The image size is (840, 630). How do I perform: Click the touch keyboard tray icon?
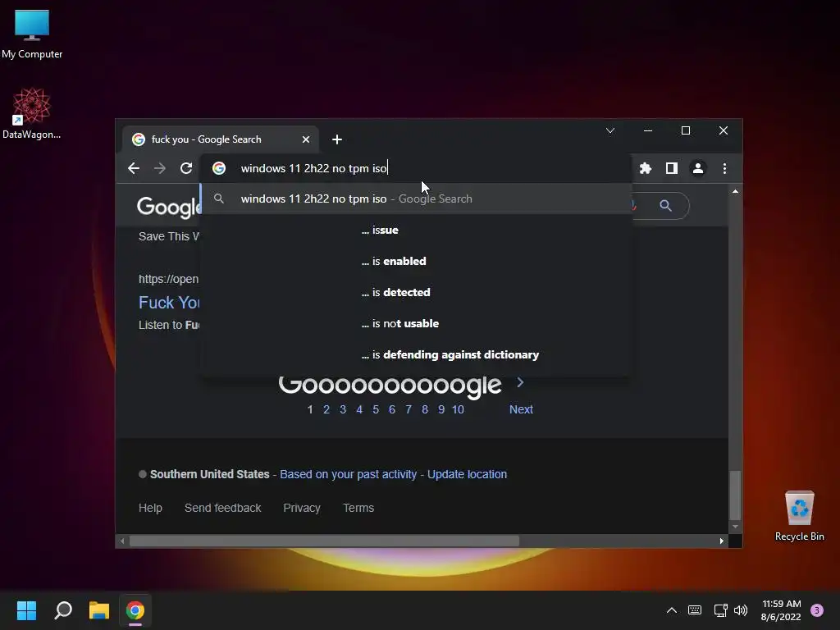(x=695, y=610)
